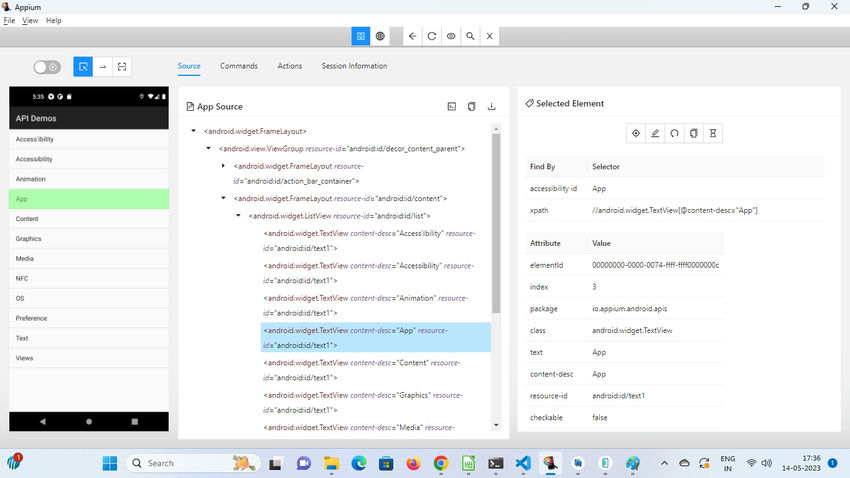This screenshot has width=850, height=478.
Task: Click Preference in the device screenshot
Action: (x=89, y=318)
